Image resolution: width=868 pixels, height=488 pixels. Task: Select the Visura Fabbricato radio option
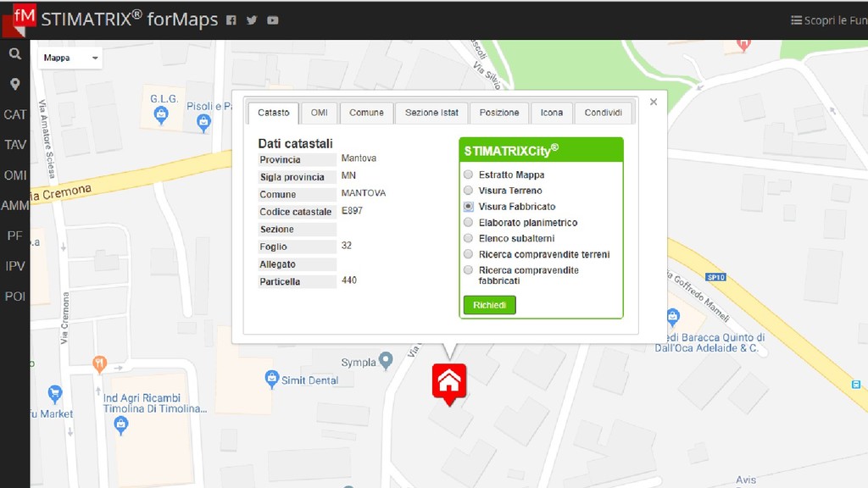[468, 207]
